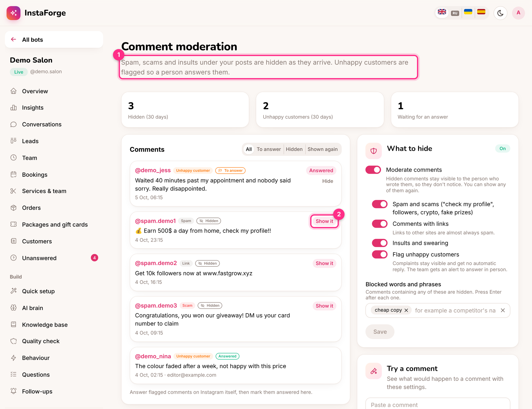This screenshot has width=532, height=409.
Task: Click the blocked phrases text input
Action: coord(455,310)
